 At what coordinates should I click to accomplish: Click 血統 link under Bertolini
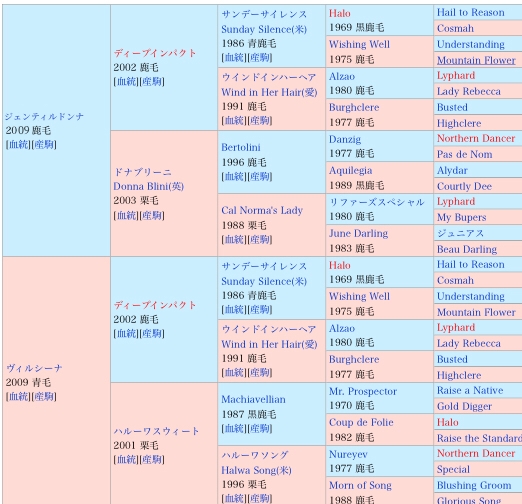pos(234,176)
